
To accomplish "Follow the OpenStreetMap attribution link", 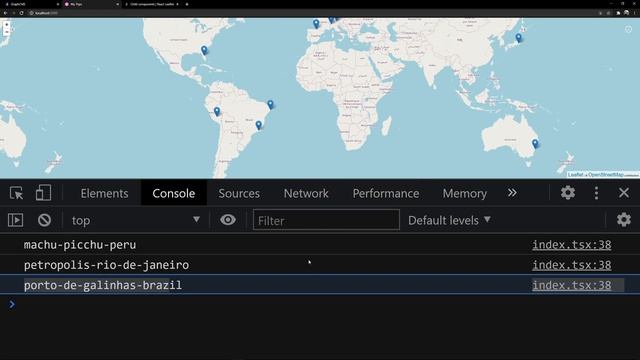I will pos(606,175).
